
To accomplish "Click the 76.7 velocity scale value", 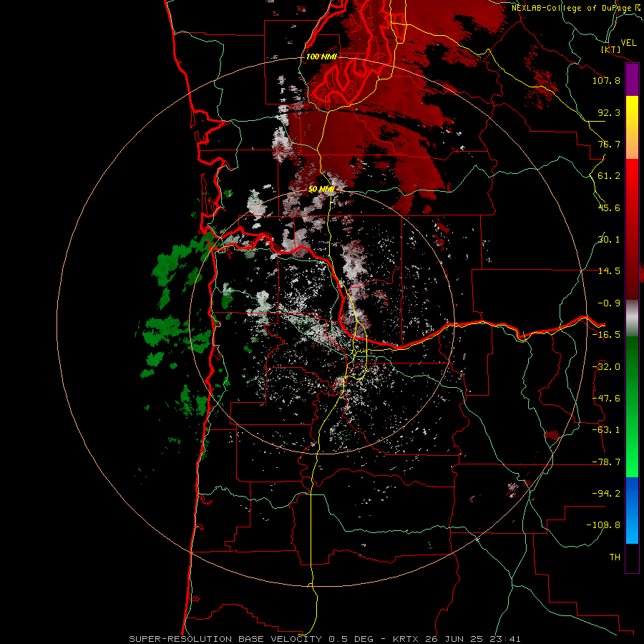I will coord(609,144).
